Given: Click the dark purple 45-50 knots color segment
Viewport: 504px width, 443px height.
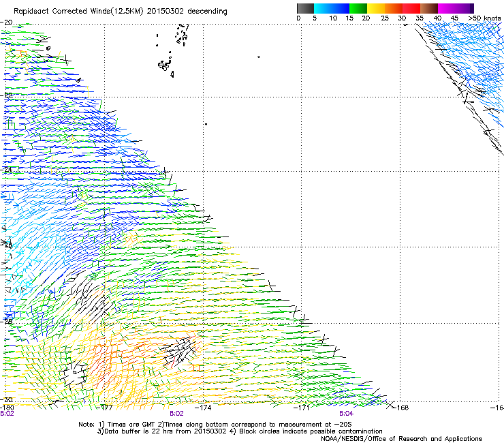Looking at the screenshot, I should coord(464,8).
